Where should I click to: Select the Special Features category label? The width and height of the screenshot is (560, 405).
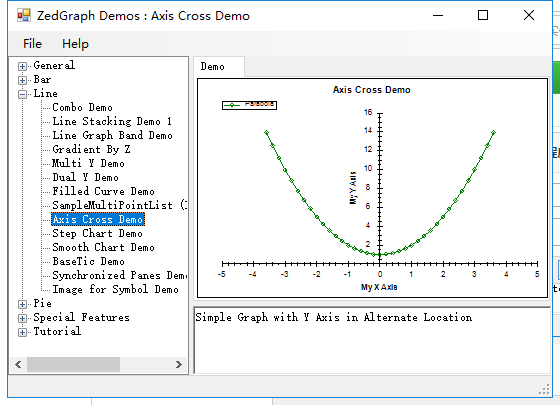pyautogui.click(x=81, y=317)
